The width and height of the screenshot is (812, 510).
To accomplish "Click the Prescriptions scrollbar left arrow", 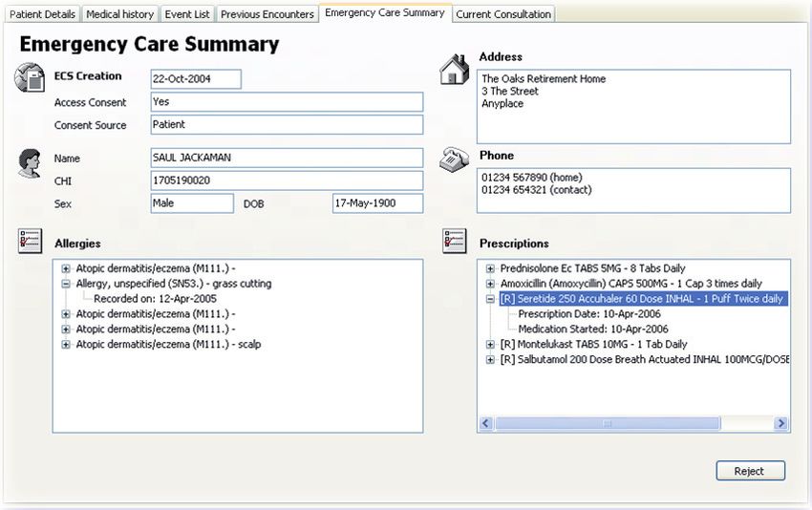I will point(485,423).
